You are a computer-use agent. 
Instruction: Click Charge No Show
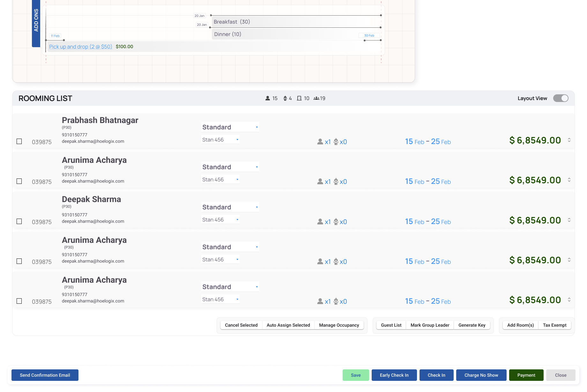[481, 375]
